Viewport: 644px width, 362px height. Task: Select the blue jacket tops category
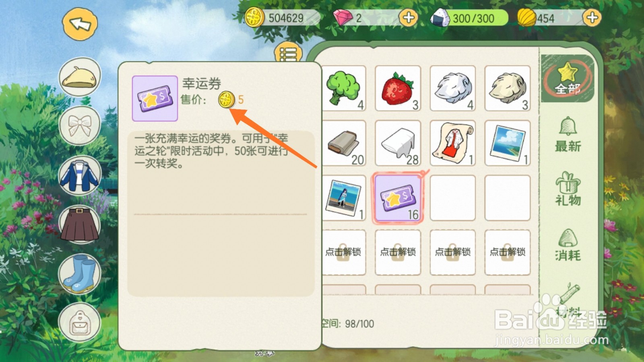click(80, 175)
